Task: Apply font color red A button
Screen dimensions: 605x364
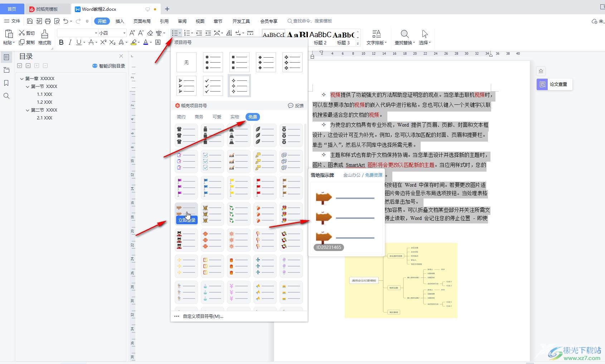Action: (146, 42)
